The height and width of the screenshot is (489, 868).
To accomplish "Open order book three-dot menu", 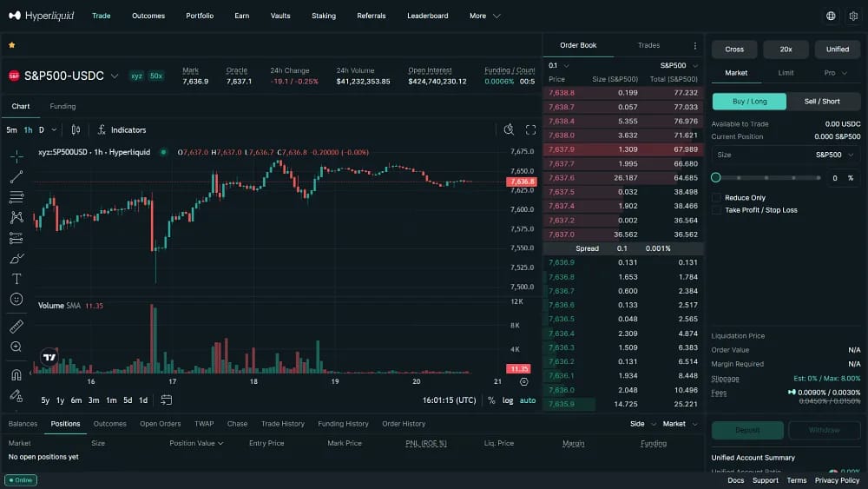I will (x=694, y=45).
